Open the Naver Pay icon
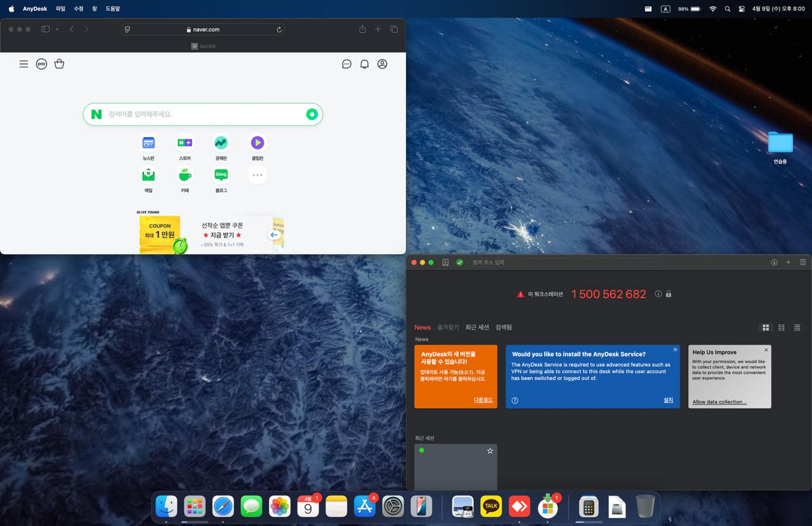Image resolution: width=812 pixels, height=526 pixels. tap(41, 64)
